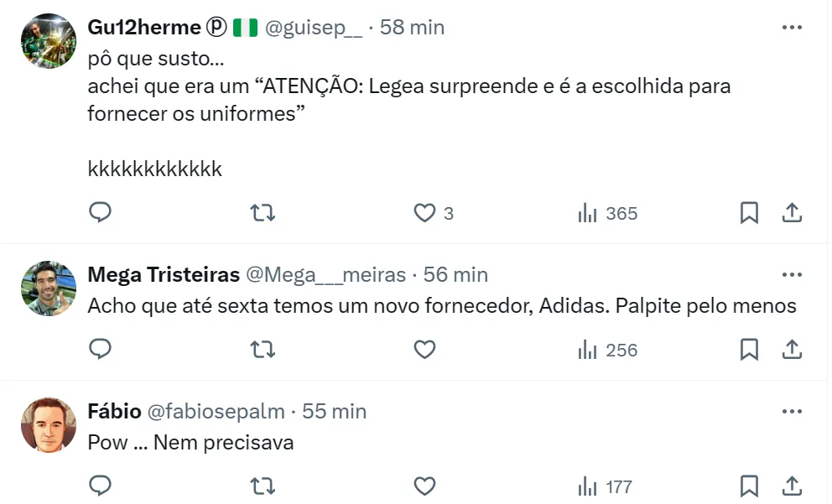
Task: Like Mega Tristeiras' tweet
Action: click(x=425, y=349)
